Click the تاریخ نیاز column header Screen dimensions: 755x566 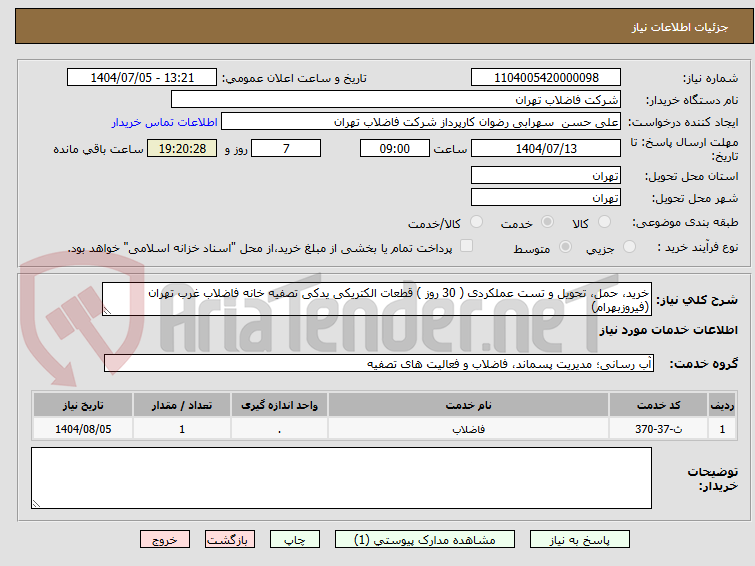83,405
